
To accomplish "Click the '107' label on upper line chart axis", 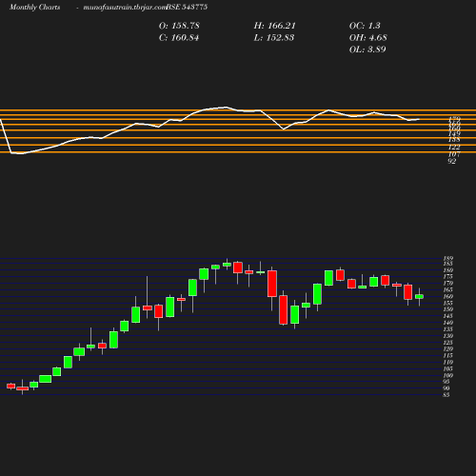I will click(x=454, y=154).
